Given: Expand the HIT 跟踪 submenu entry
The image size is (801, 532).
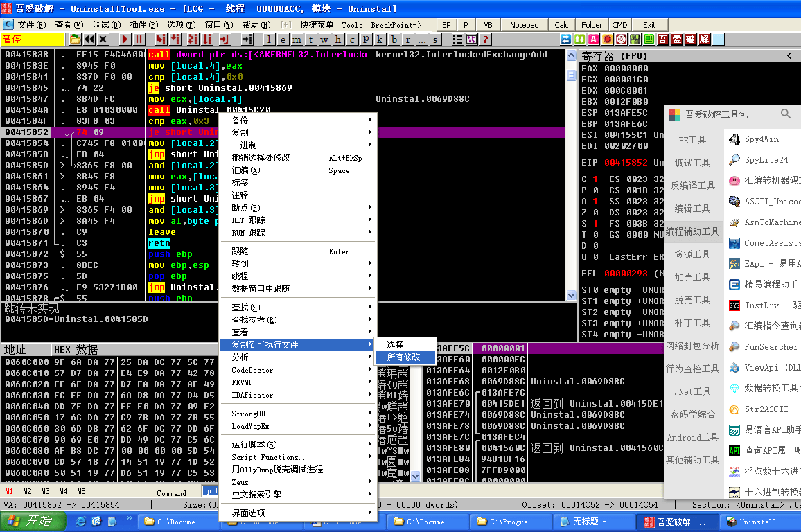Looking at the screenshot, I should point(298,220).
